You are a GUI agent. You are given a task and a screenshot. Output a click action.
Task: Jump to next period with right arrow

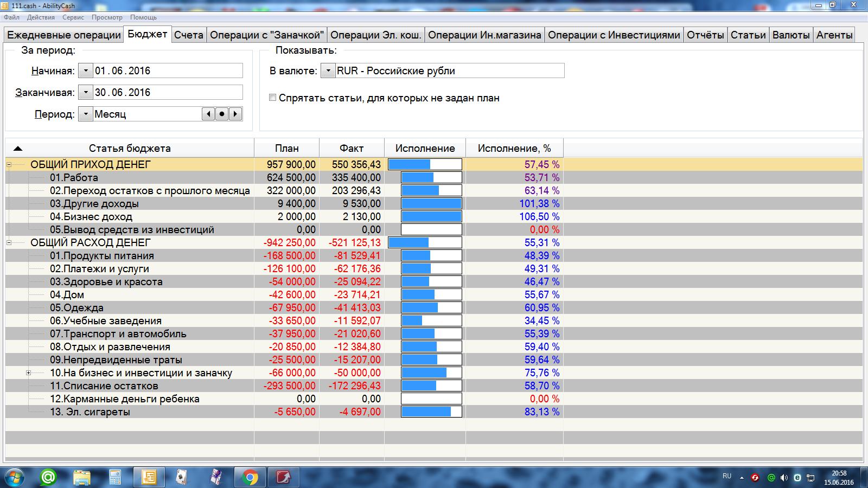pyautogui.click(x=235, y=114)
